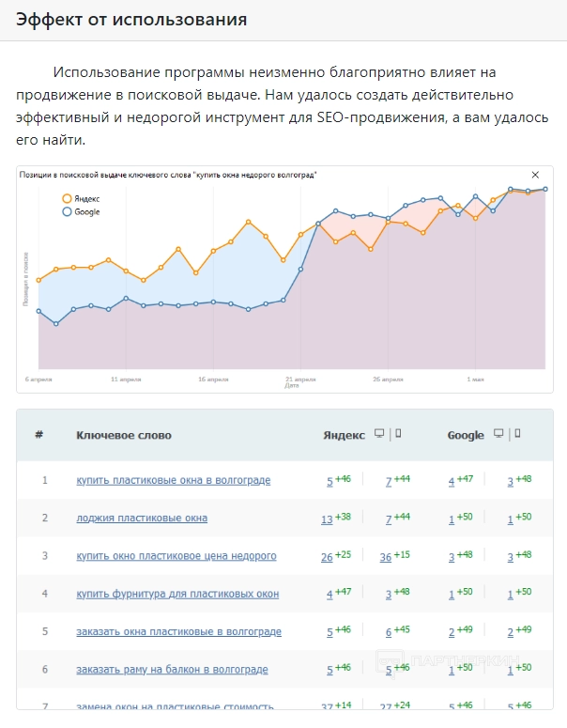
Task: Click the Яндекс position 26 link
Action: click(x=327, y=557)
